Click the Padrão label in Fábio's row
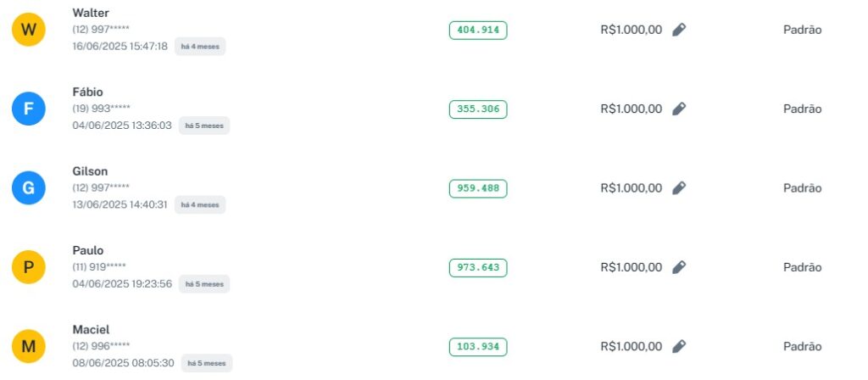 [802, 109]
